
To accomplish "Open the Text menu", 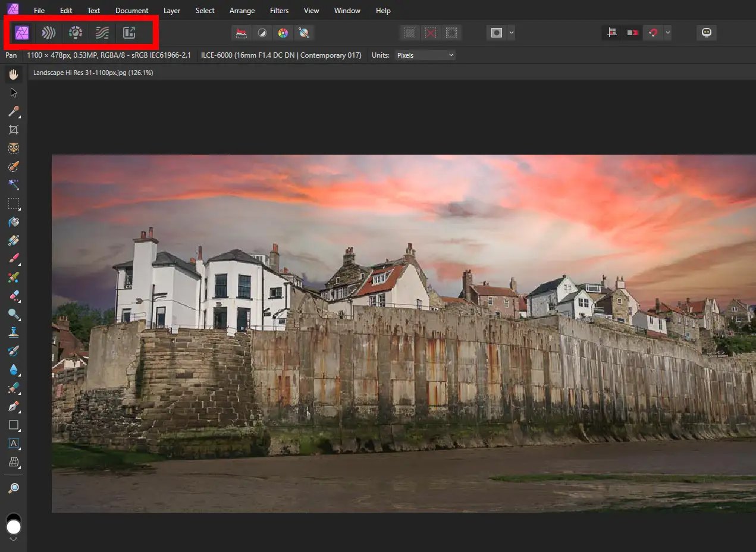I will tap(93, 11).
